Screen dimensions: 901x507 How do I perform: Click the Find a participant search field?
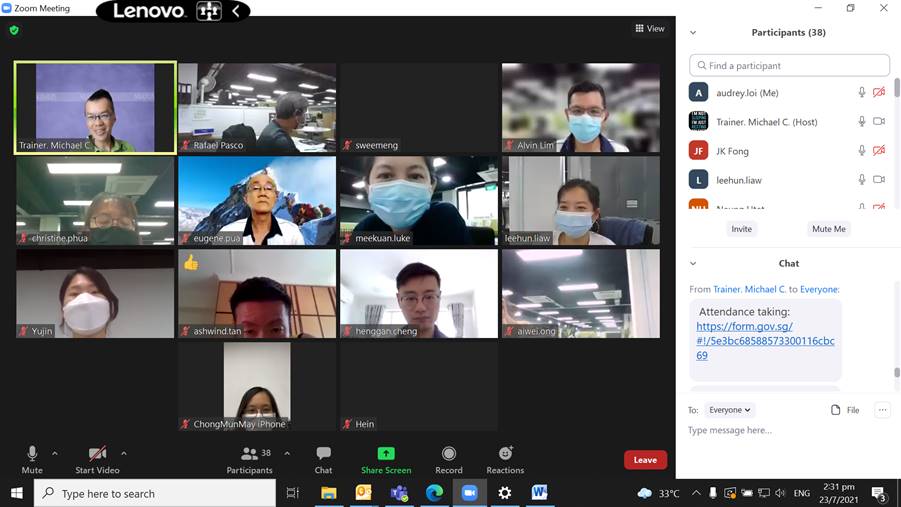click(x=789, y=66)
